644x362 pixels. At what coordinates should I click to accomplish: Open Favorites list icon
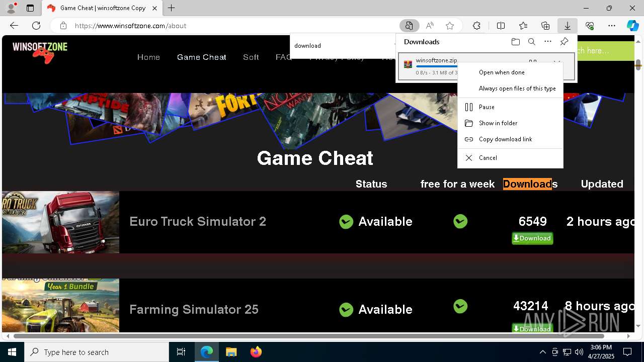point(523,26)
